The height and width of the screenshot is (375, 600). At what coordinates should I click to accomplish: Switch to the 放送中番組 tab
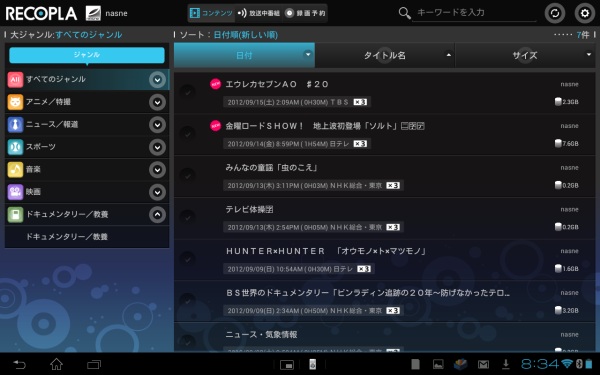[259, 13]
